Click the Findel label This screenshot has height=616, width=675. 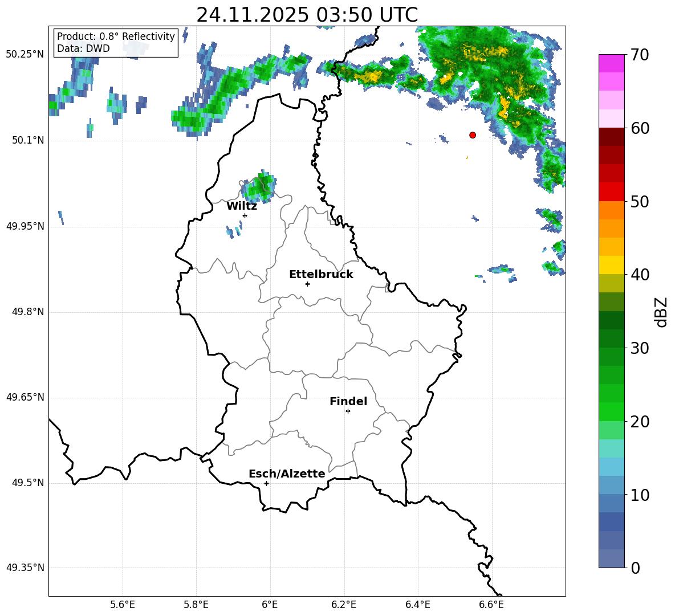[x=348, y=401]
